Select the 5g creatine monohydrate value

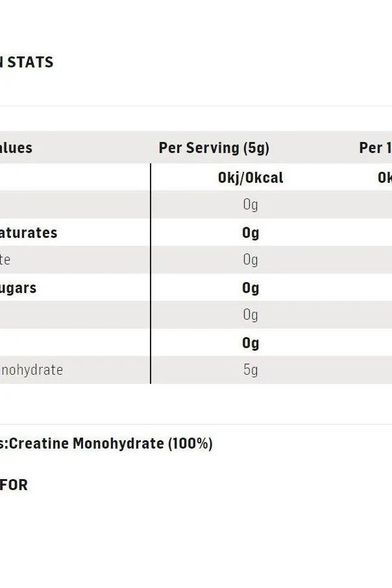[251, 370]
